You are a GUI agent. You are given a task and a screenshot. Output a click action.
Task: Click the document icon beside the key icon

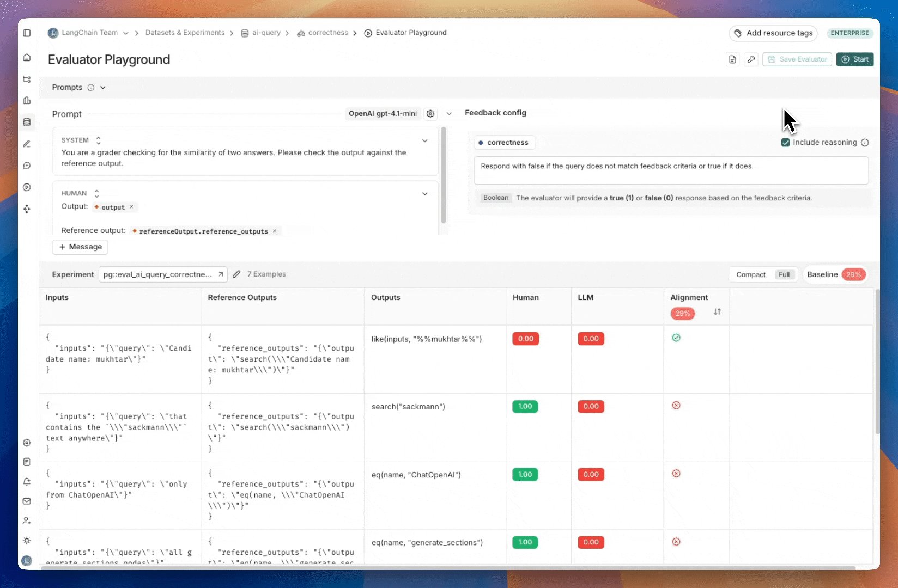[732, 59]
